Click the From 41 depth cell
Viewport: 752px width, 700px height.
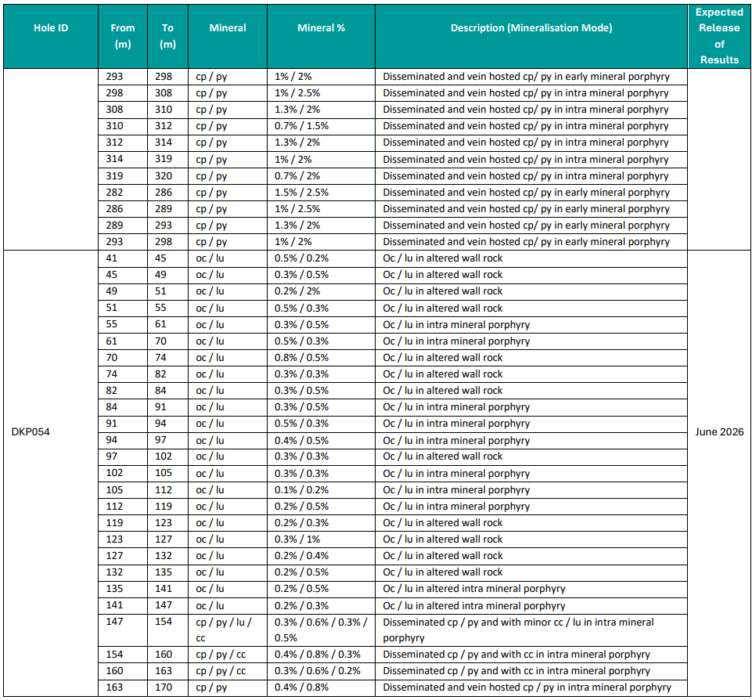coord(123,258)
